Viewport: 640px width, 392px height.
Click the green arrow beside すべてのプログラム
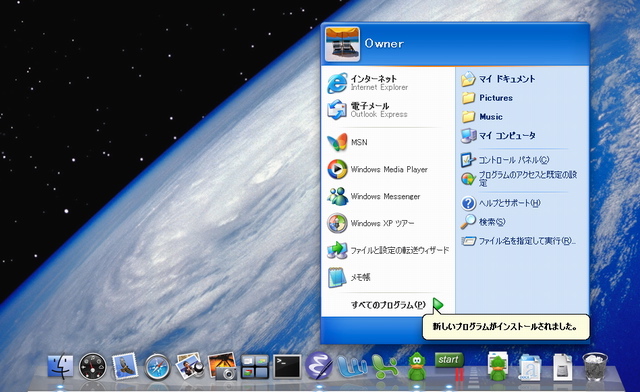pyautogui.click(x=438, y=304)
